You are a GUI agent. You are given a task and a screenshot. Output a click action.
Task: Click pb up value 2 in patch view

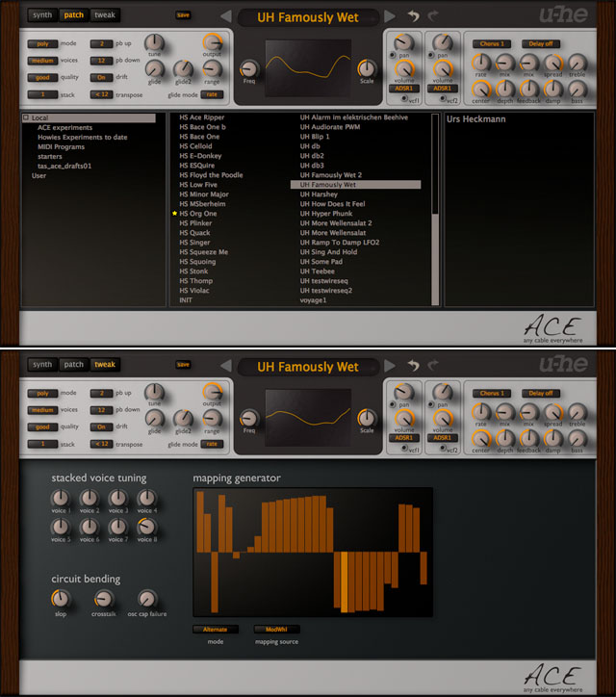click(x=101, y=43)
